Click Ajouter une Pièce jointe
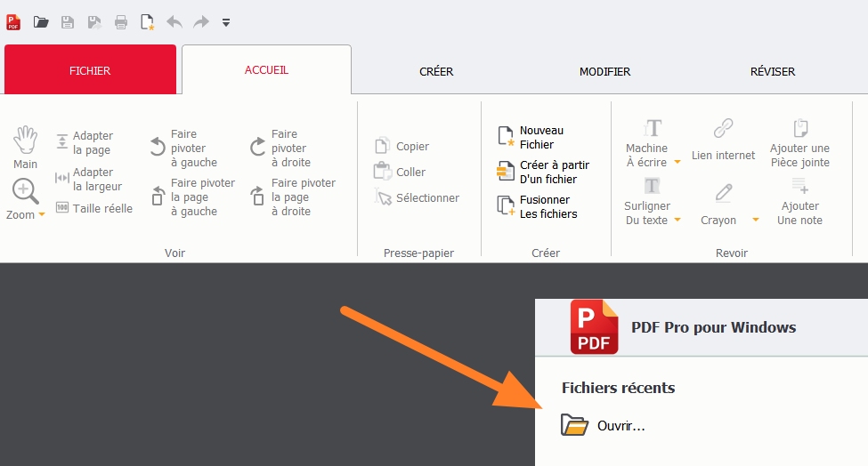 point(800,143)
